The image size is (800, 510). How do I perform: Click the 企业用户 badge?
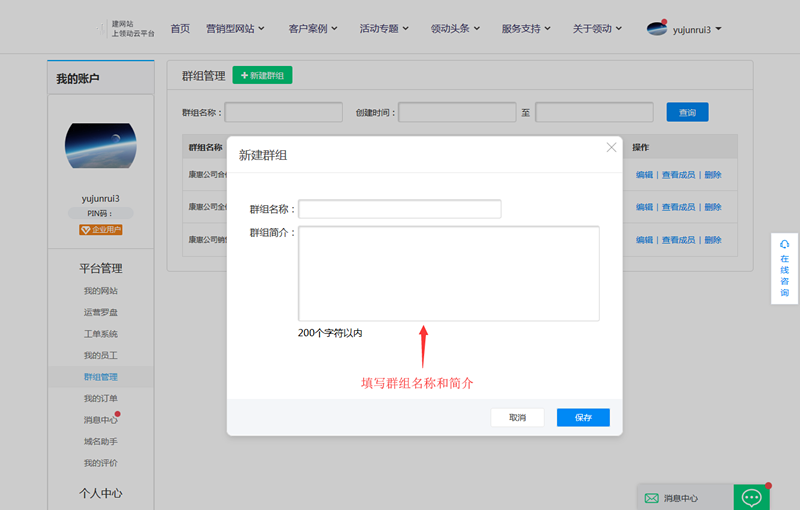coord(100,230)
